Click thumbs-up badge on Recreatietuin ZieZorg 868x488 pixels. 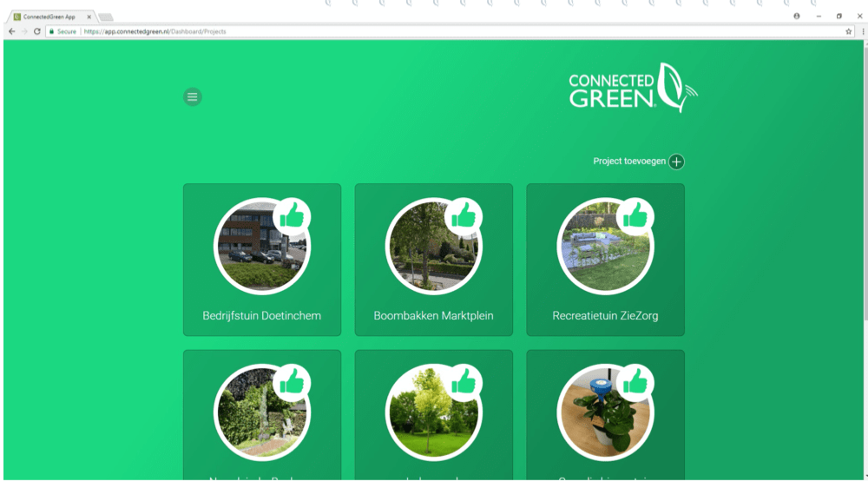click(635, 216)
